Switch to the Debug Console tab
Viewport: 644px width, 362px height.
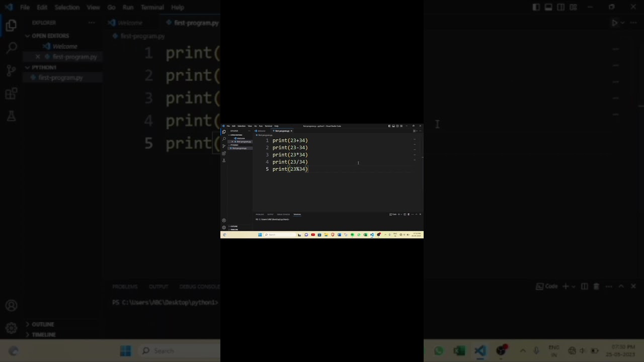[283, 214]
